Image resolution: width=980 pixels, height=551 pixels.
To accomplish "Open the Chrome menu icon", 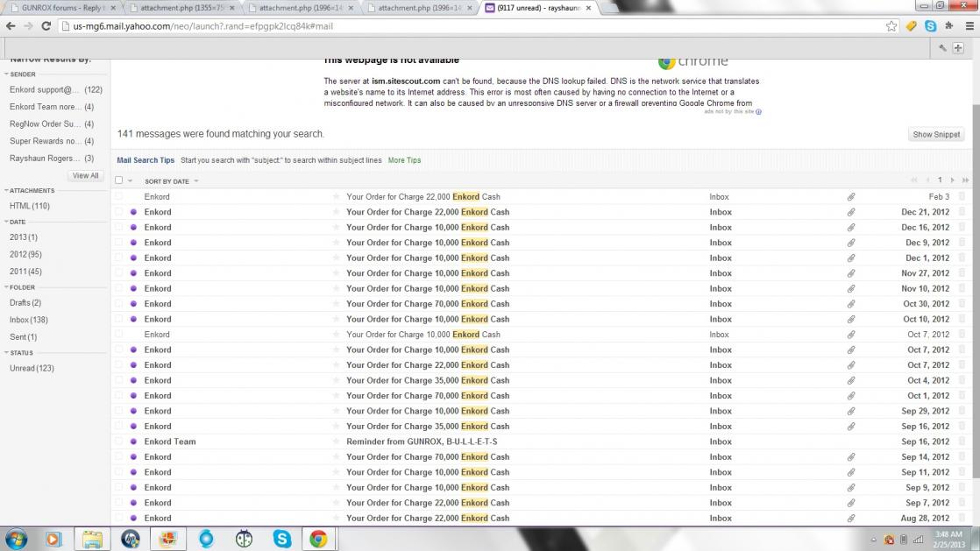I will [967, 26].
